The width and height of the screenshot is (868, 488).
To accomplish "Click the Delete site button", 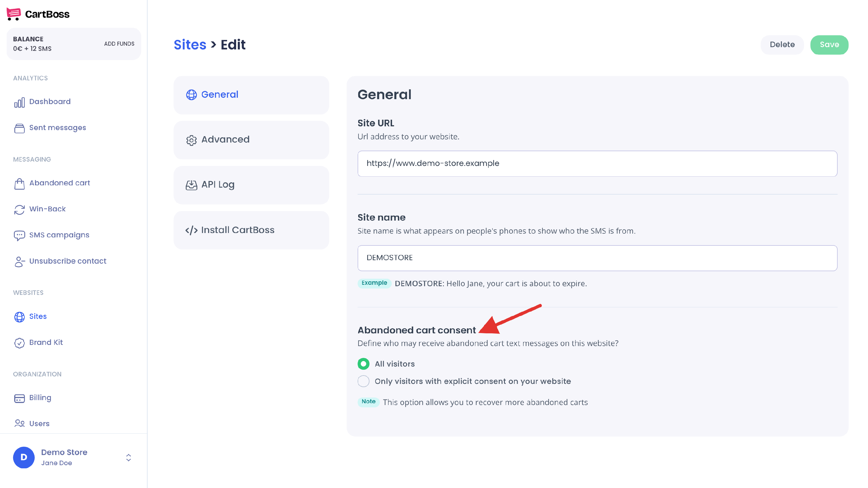I will [x=782, y=45].
